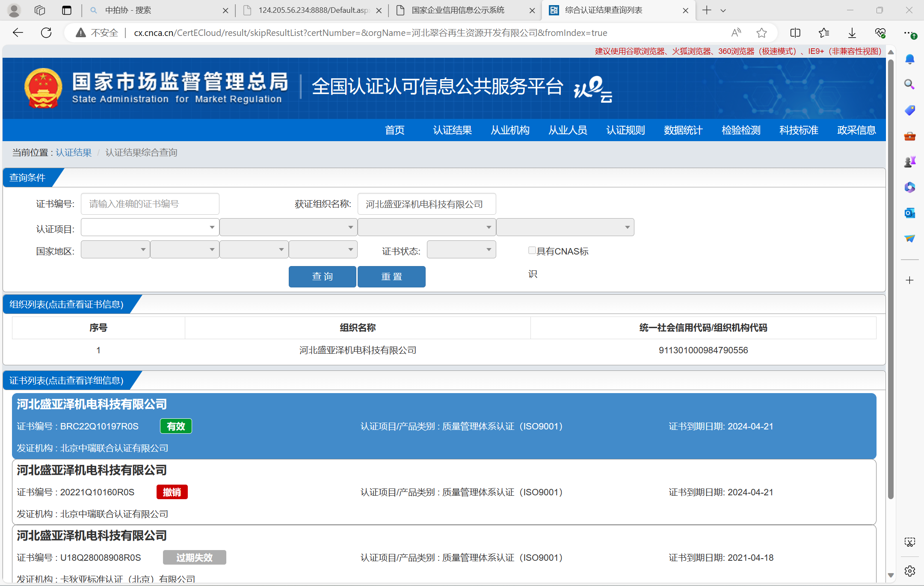Click the 获证组织名称 input field
Screen dimensions: 924x586
pyautogui.click(x=426, y=204)
